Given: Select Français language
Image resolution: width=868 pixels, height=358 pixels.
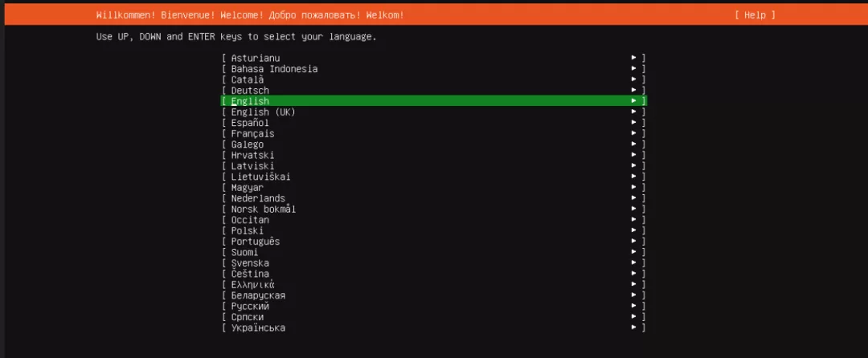Looking at the screenshot, I should pos(434,134).
